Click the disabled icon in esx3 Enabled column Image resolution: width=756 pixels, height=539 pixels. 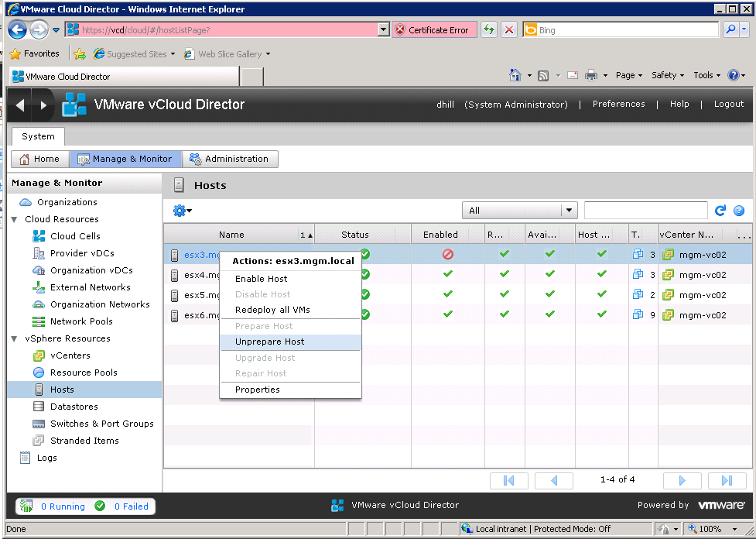point(448,254)
